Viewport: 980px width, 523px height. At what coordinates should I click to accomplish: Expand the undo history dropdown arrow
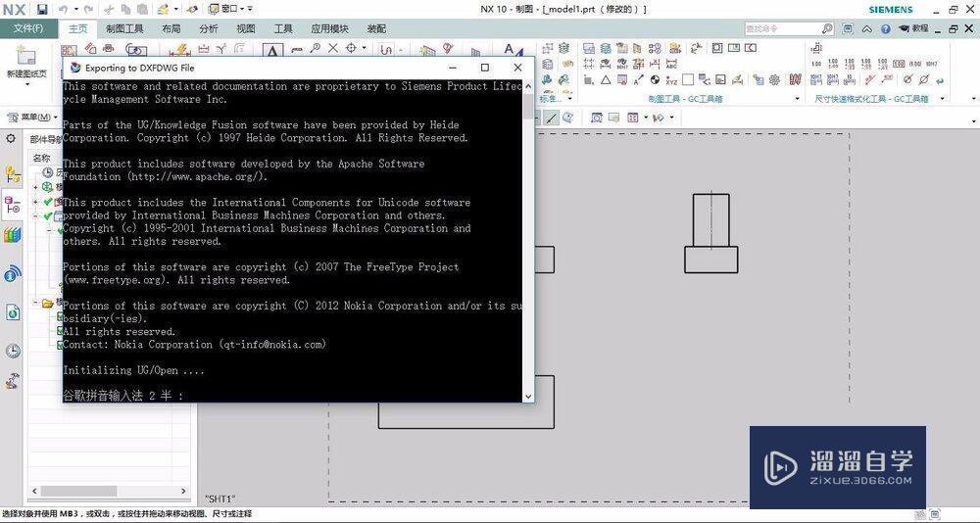[x=76, y=9]
